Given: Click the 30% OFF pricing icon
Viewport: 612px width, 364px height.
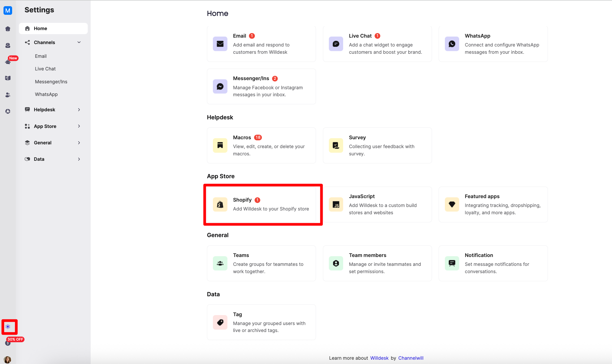Looking at the screenshot, I should click(8, 343).
